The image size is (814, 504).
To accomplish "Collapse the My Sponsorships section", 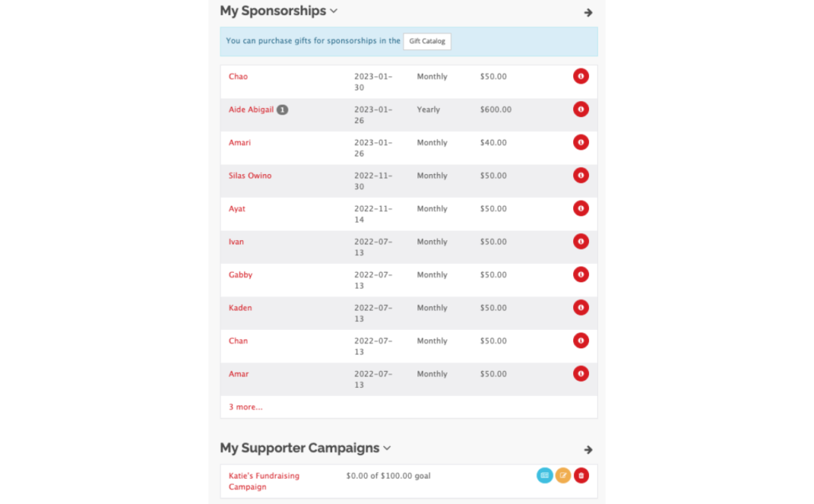I will 333,10.
